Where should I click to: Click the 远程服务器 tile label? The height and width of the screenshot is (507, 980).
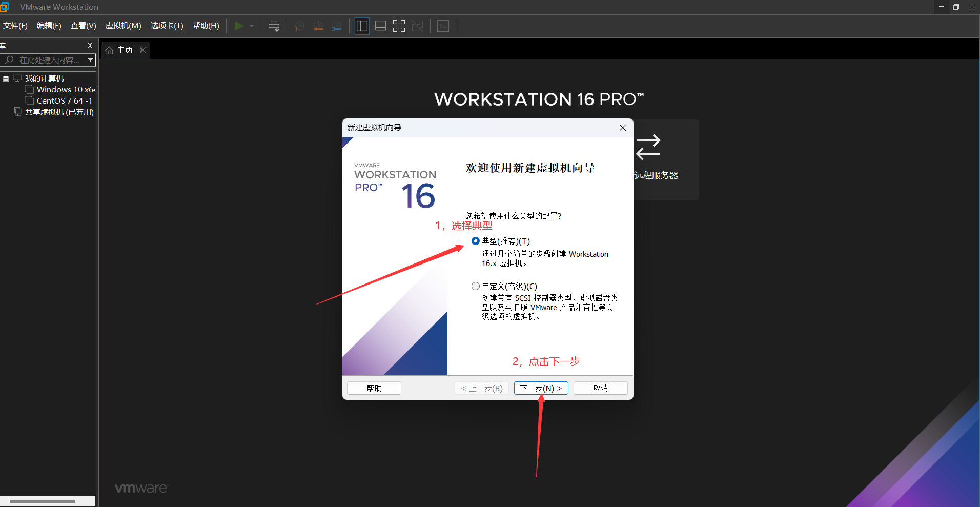point(656,175)
